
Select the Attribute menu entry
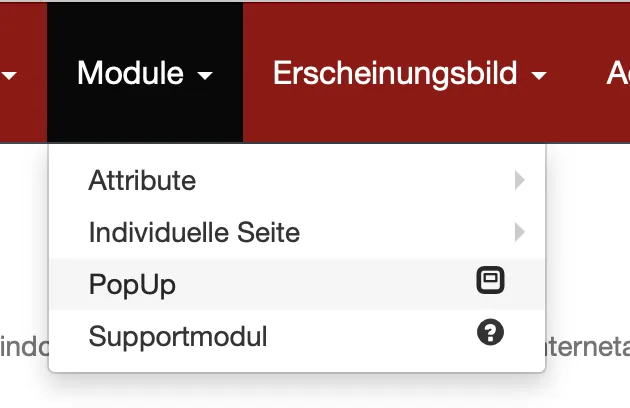tap(142, 181)
